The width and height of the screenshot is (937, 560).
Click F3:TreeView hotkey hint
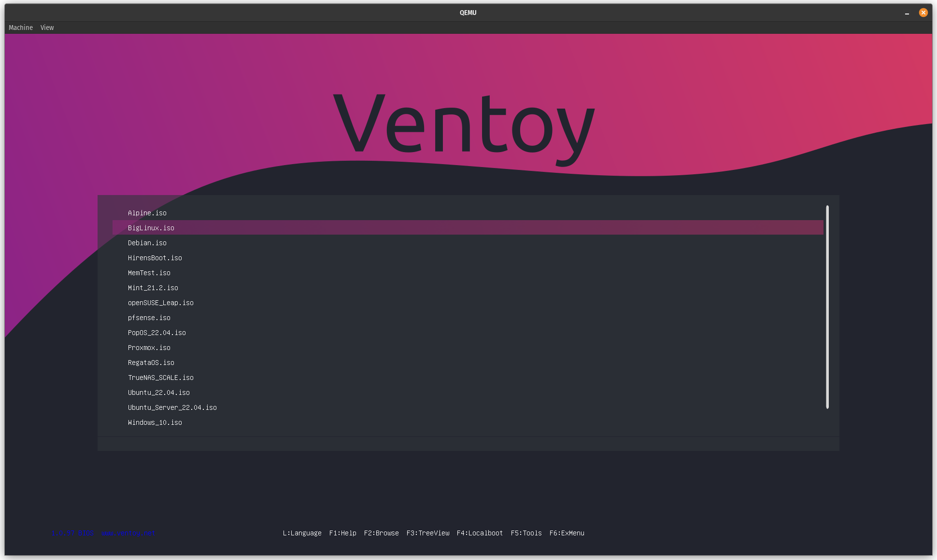click(427, 533)
